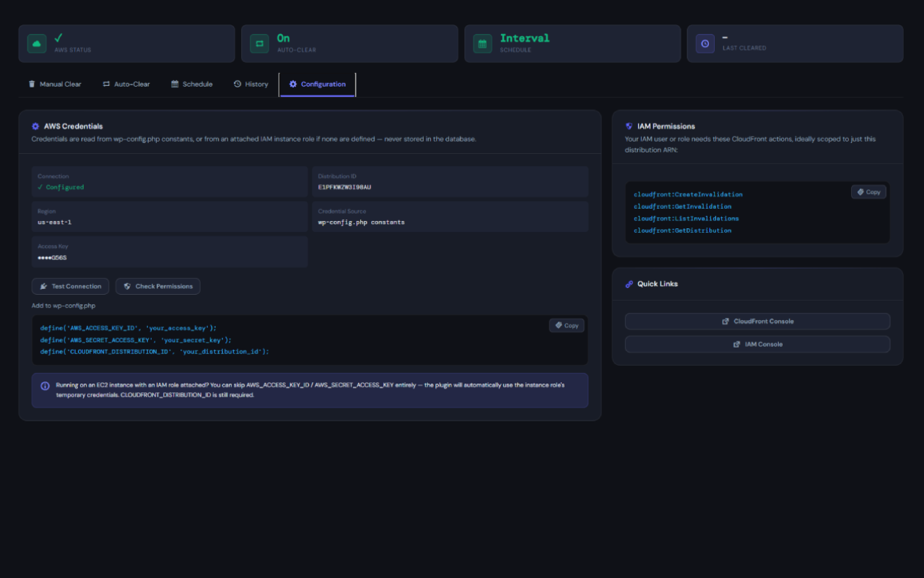Select the Configuration tab
Image resolution: width=924 pixels, height=578 pixels.
tap(318, 84)
